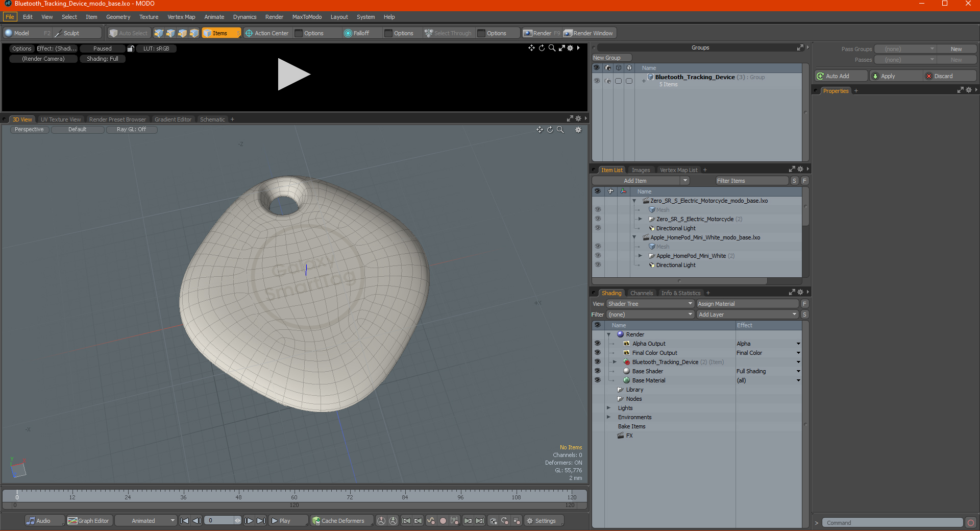Switch to Channels tab
Viewport: 980px width, 531px height.
point(642,293)
